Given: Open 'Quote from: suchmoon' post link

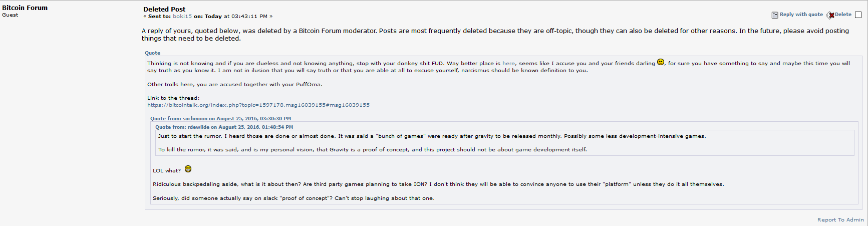Looking at the screenshot, I should [220, 119].
